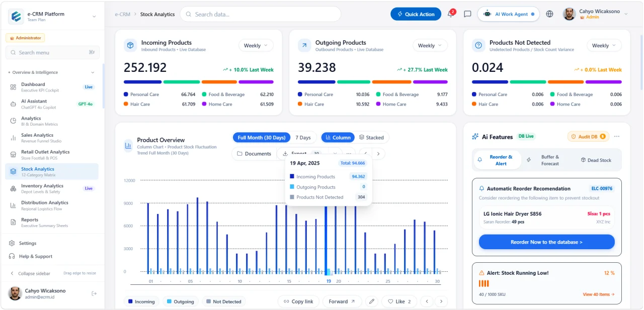
Task: Open the notifications bell icon
Action: click(450, 14)
